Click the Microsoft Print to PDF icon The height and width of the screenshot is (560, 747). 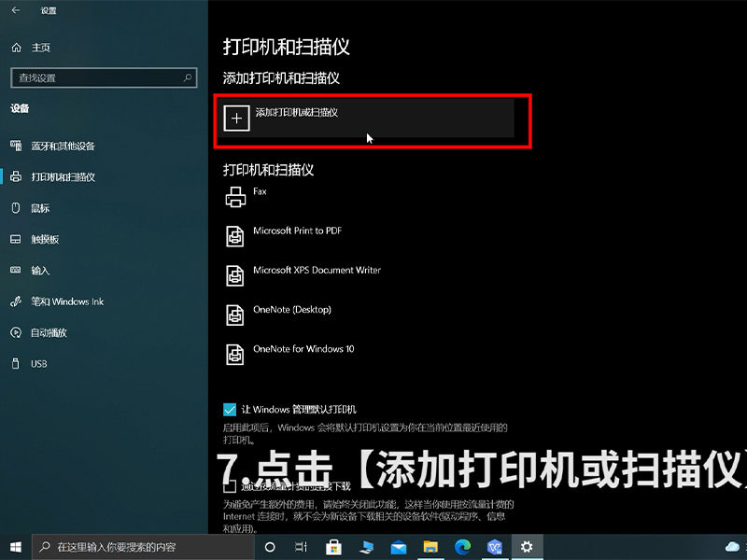click(235, 236)
